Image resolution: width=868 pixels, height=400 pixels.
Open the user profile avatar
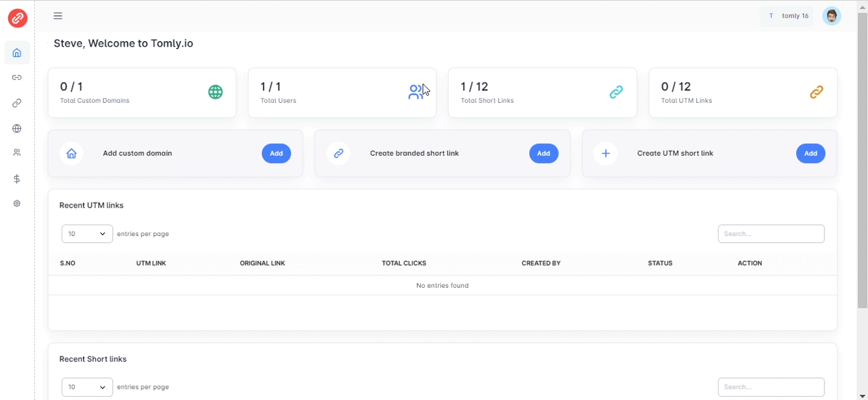point(832,16)
